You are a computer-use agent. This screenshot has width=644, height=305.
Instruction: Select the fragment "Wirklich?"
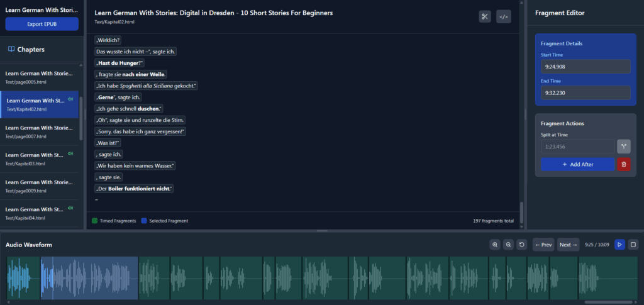pos(108,40)
